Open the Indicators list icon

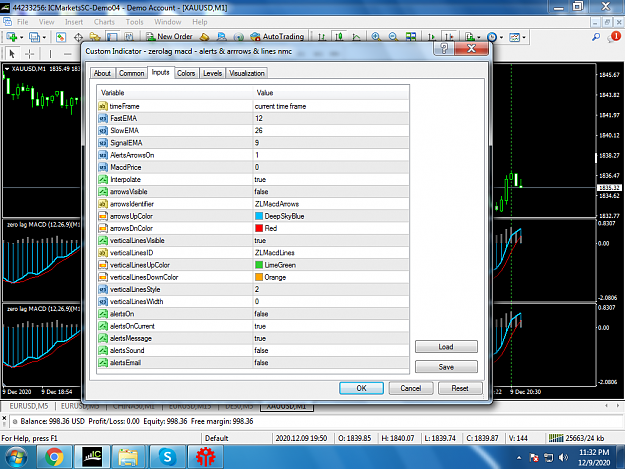[470, 37]
